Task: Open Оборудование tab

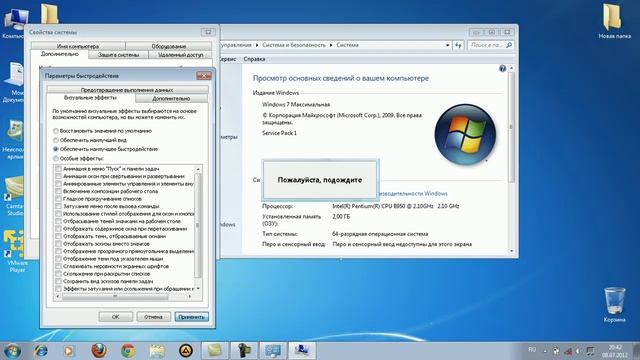Action: [169, 46]
